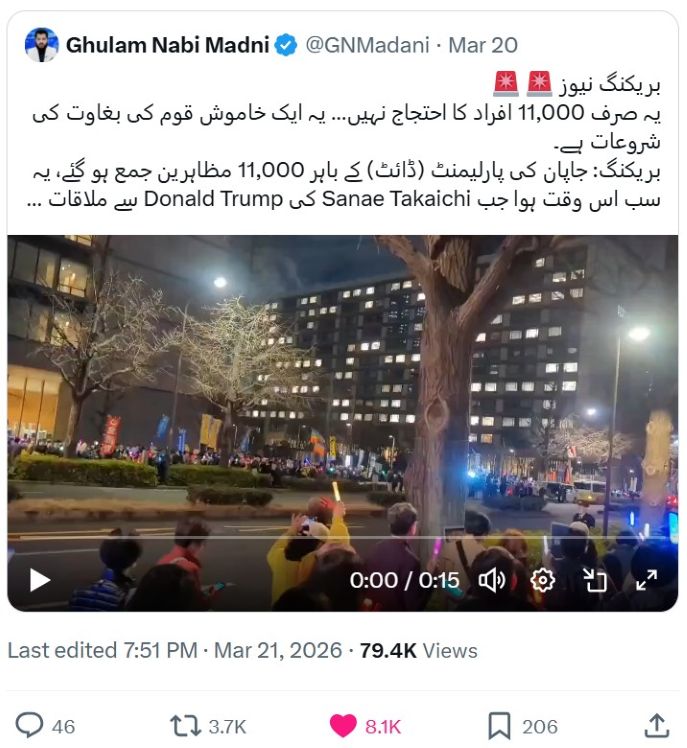This screenshot has width=687, height=748.
Task: Open Ghulam Nabi Madni profile picture
Action: tap(42, 45)
